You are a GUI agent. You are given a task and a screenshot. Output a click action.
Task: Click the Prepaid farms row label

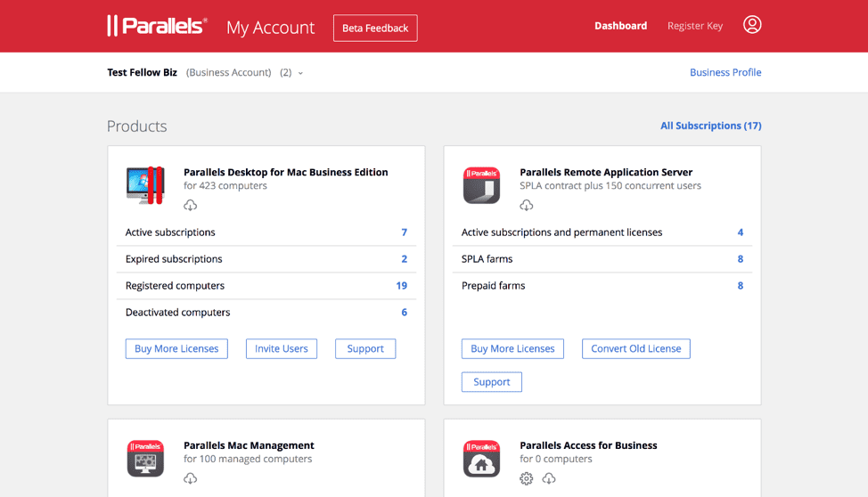pos(493,286)
